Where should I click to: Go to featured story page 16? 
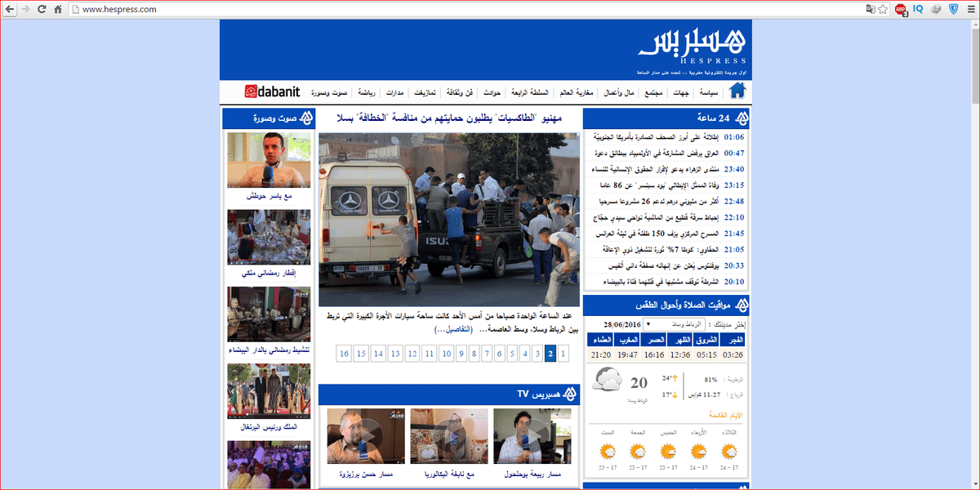coord(343,354)
